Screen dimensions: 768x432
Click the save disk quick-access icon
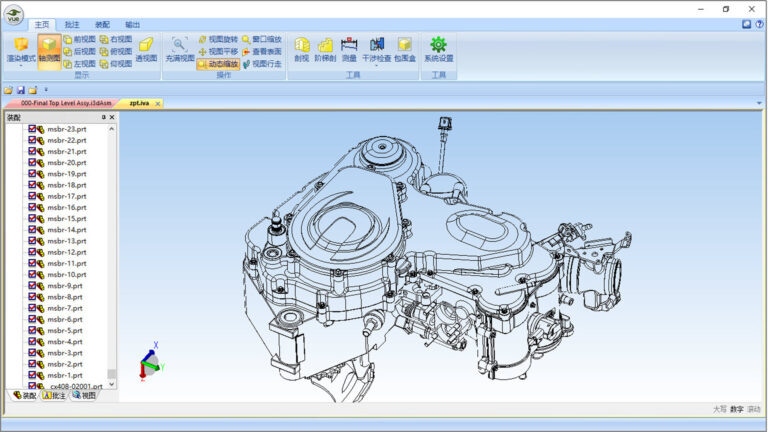point(21,90)
